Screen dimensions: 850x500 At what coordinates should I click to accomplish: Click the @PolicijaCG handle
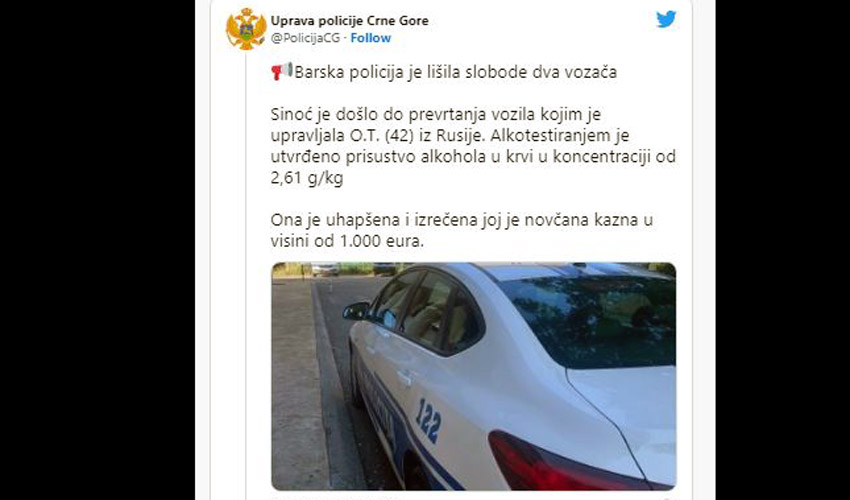coord(306,38)
